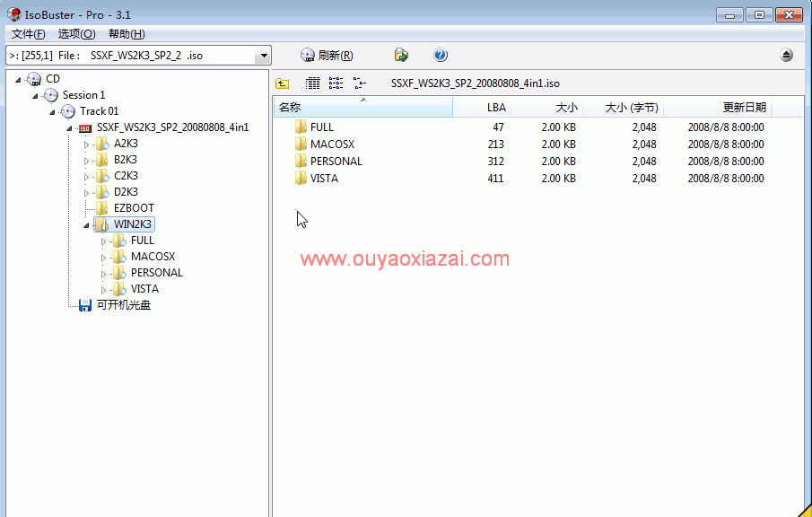The height and width of the screenshot is (517, 812).
Task: Click LBA value 312 for PERSONAL
Action: (x=495, y=161)
